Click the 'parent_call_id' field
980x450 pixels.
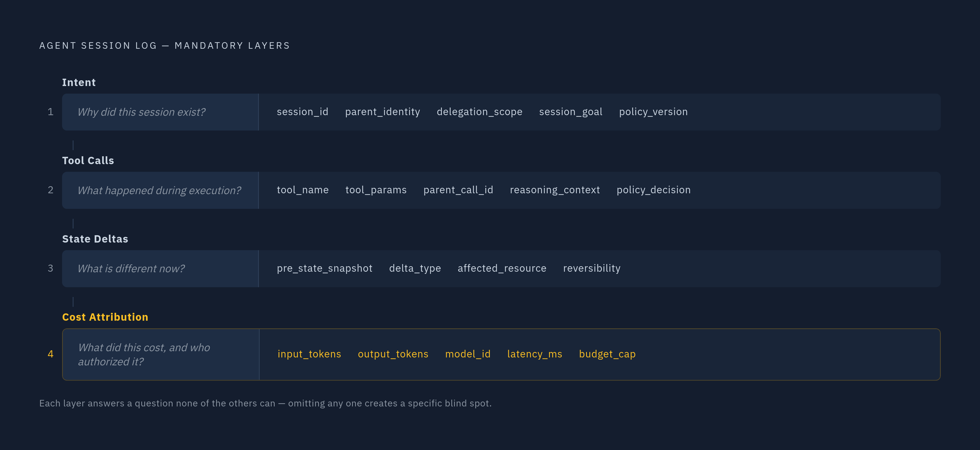(458, 190)
